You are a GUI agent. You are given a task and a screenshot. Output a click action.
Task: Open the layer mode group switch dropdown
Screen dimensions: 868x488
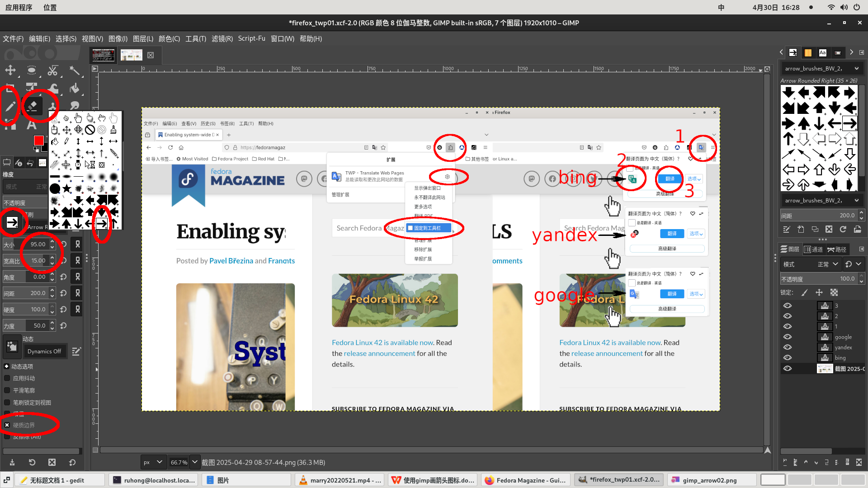(853, 264)
